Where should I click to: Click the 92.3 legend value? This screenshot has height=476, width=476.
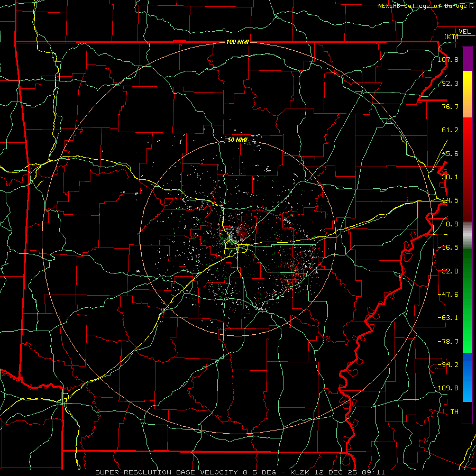coord(450,83)
